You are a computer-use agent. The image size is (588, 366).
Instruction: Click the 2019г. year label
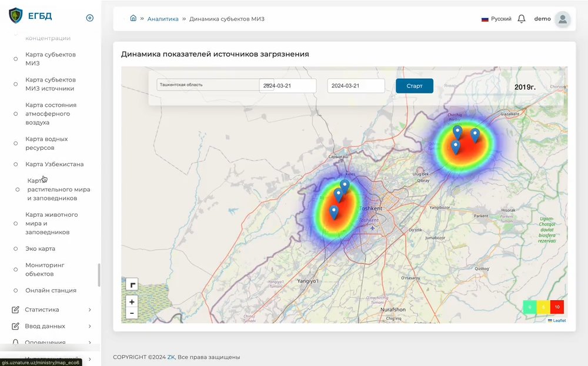[x=524, y=87]
